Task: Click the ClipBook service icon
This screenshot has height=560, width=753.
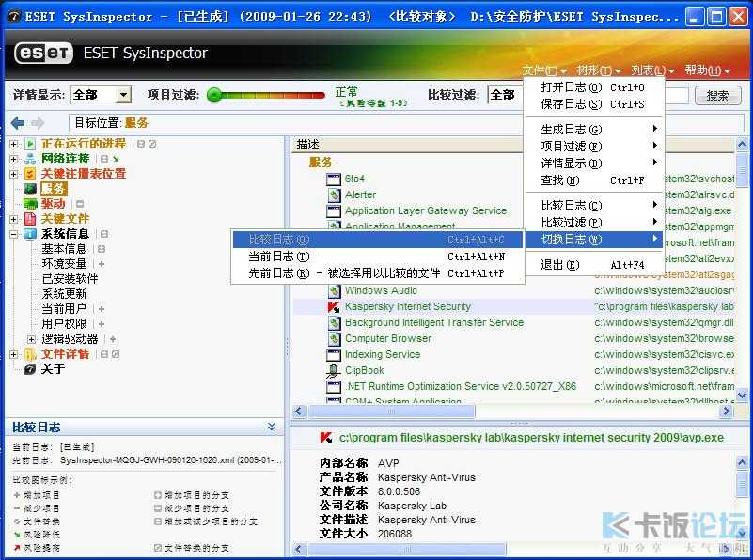Action: point(334,370)
